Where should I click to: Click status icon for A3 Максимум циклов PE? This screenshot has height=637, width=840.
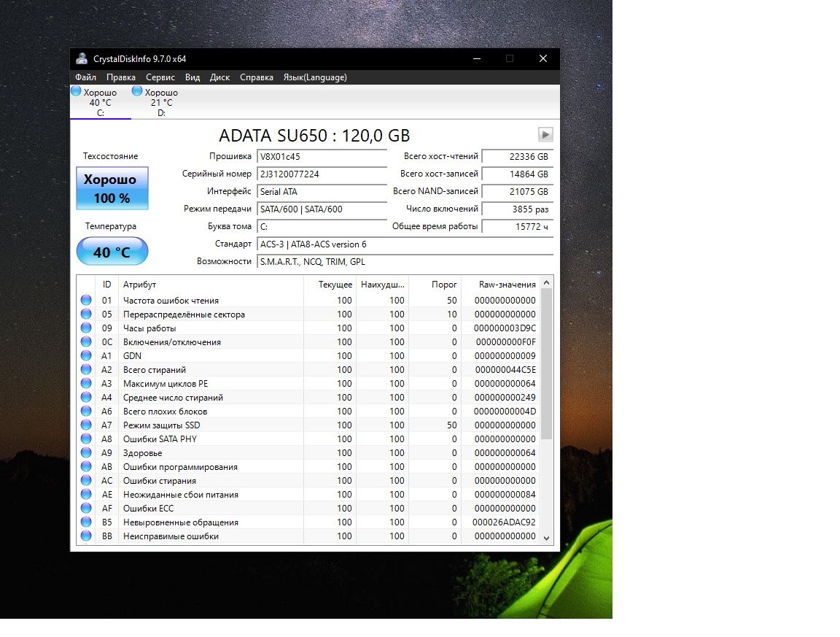click(86, 383)
